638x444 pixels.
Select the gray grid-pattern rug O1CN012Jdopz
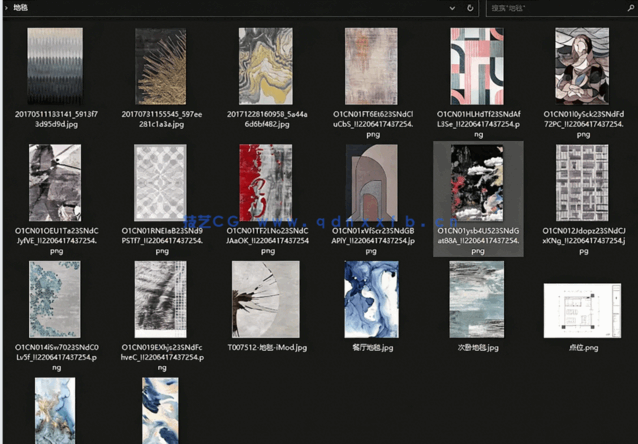(x=582, y=181)
